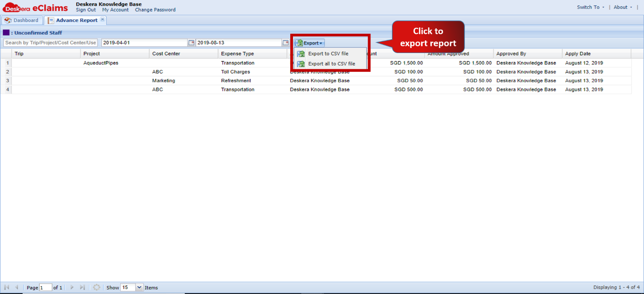Click the page number field
644x294 pixels.
pos(45,287)
